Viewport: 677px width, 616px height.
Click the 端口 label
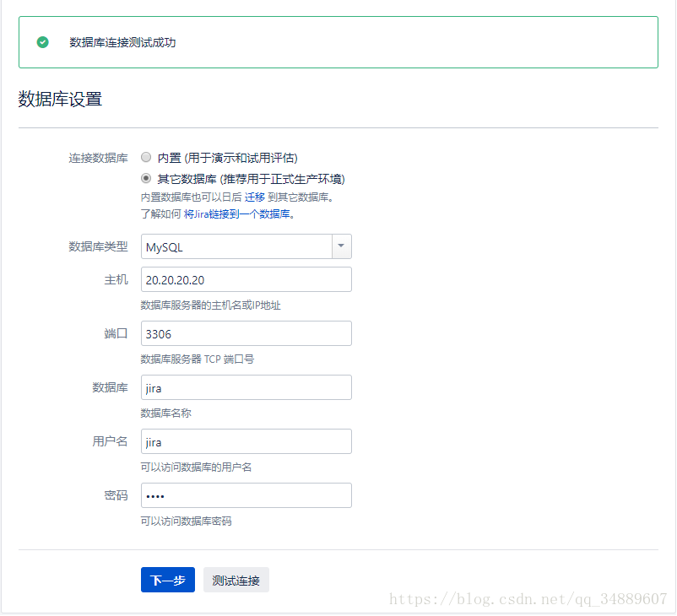(x=116, y=333)
